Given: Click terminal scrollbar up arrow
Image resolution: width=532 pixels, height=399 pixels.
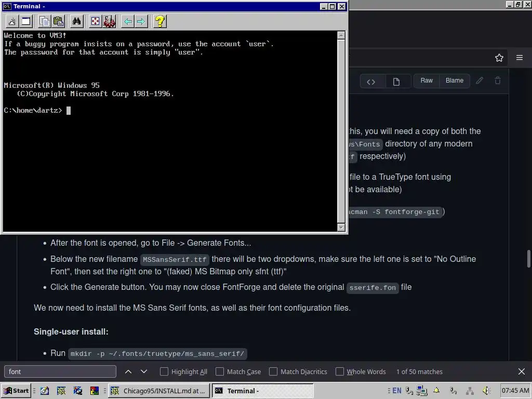Looking at the screenshot, I should coord(341,35).
